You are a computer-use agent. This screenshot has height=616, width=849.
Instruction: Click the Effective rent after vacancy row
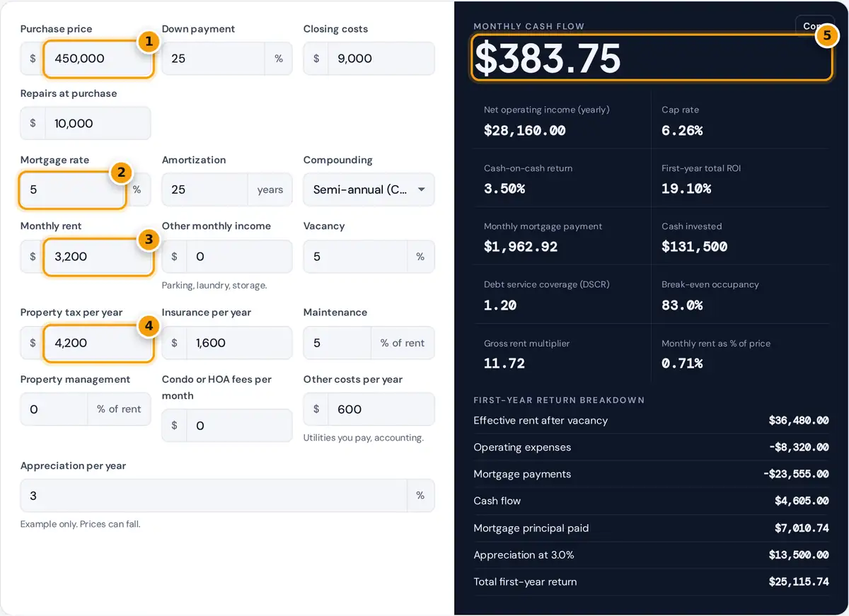(x=651, y=420)
